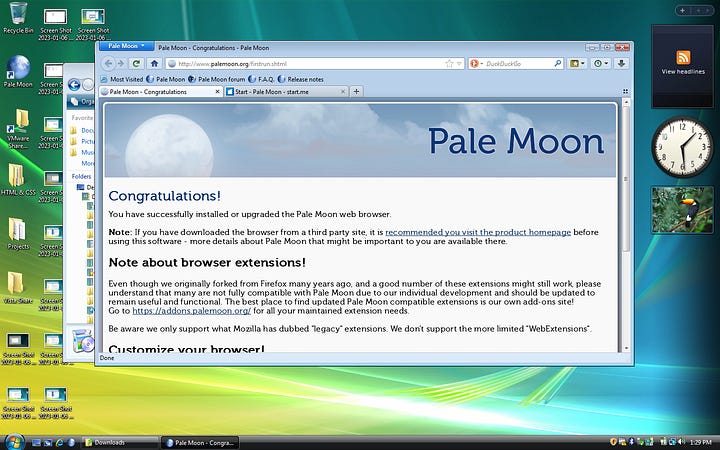Image resolution: width=720 pixels, height=450 pixels.
Task: Click Show Desktop in the quick launch
Action: 36,443
